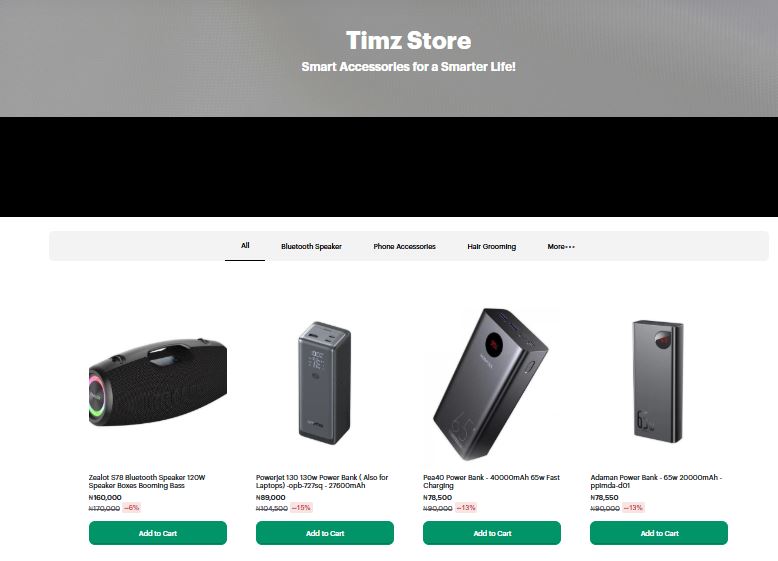The width and height of the screenshot is (778, 561).
Task: Add Zealot S78 Bluetooth Speaker to cart
Action: (158, 533)
